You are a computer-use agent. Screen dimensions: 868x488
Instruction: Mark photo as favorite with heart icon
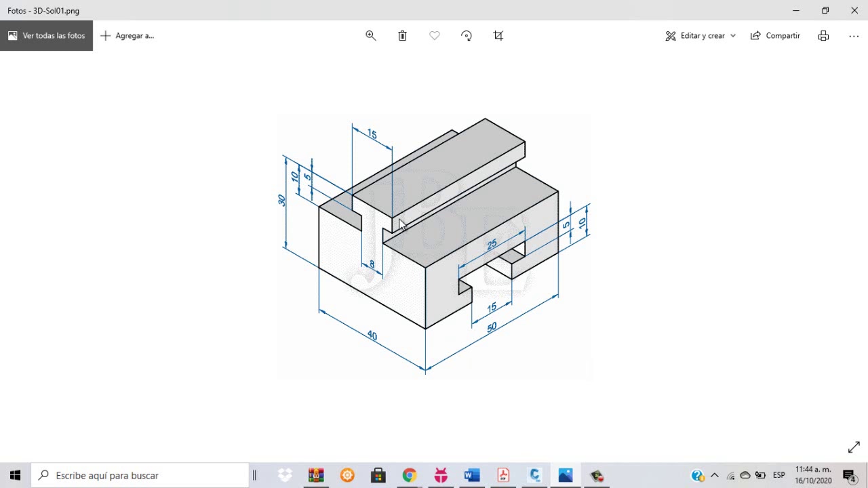[x=435, y=36]
